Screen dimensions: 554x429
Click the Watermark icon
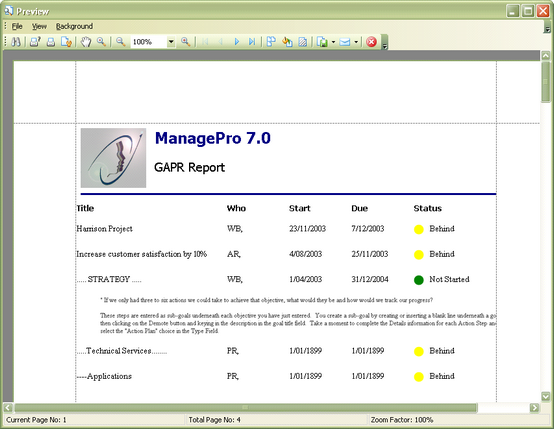coord(303,42)
